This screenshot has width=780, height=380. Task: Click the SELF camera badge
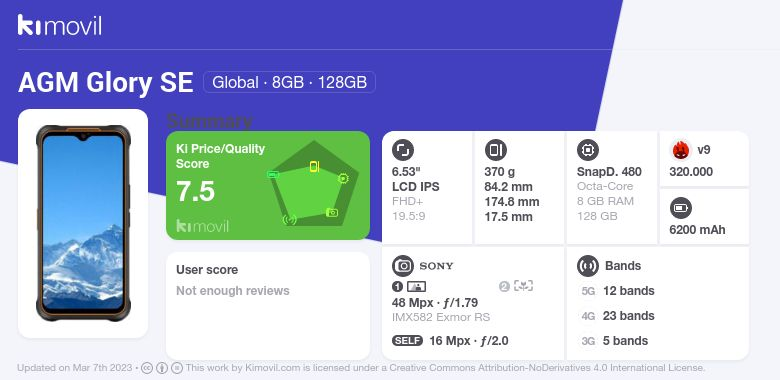click(407, 341)
